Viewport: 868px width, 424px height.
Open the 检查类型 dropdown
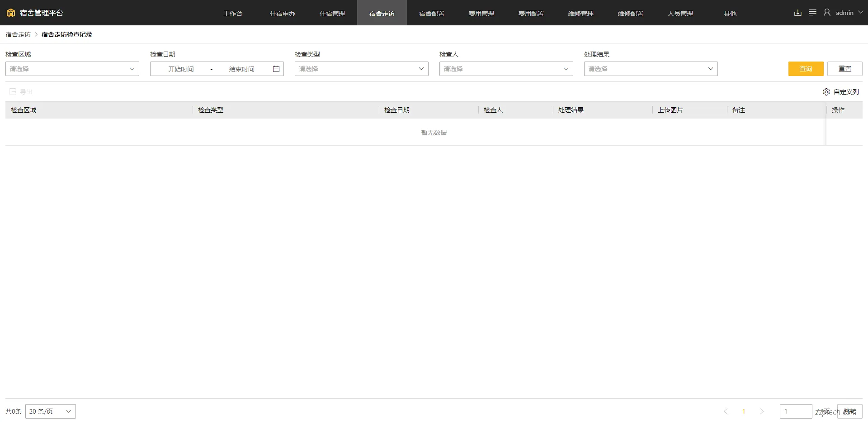click(361, 69)
